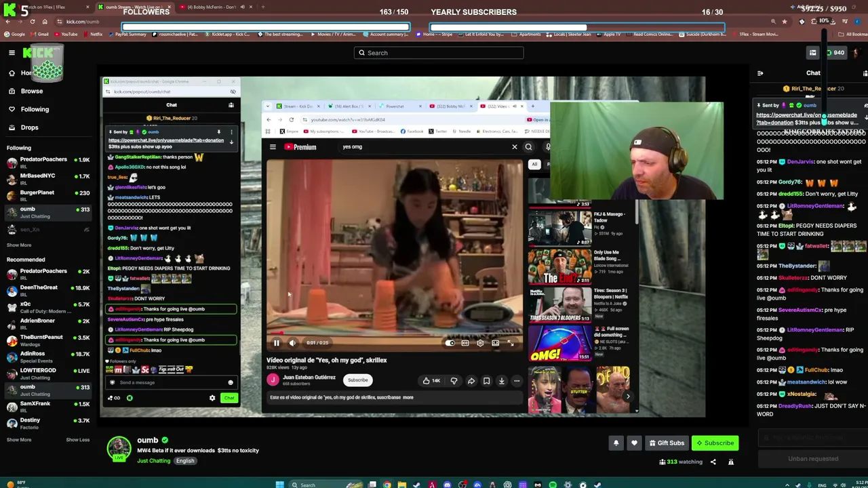Open oumb's channel avatar

pos(119,449)
